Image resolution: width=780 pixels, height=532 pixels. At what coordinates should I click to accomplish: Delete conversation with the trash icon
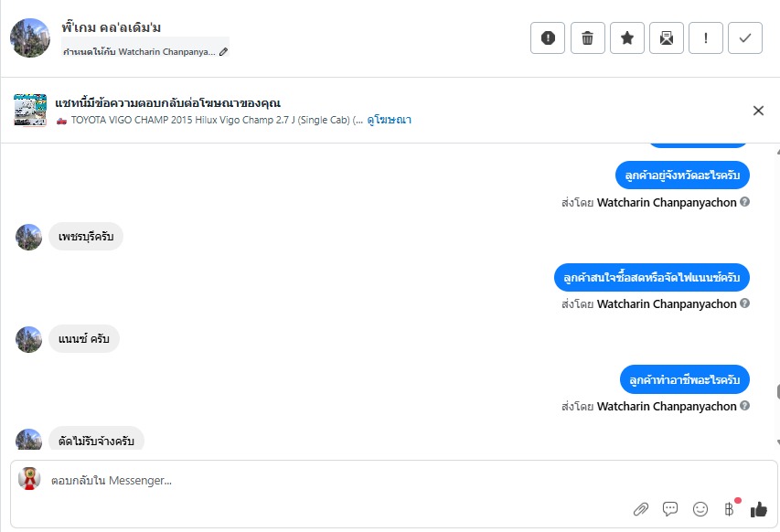pos(587,38)
